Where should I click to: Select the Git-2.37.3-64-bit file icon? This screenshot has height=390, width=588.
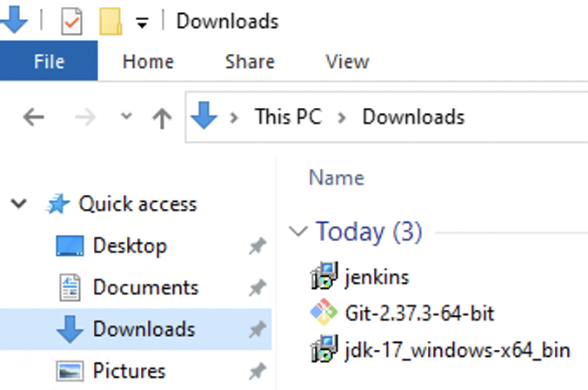click(x=323, y=313)
